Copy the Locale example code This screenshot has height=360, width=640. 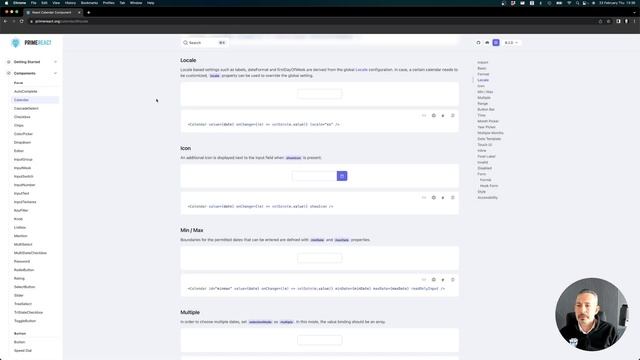[x=453, y=116]
